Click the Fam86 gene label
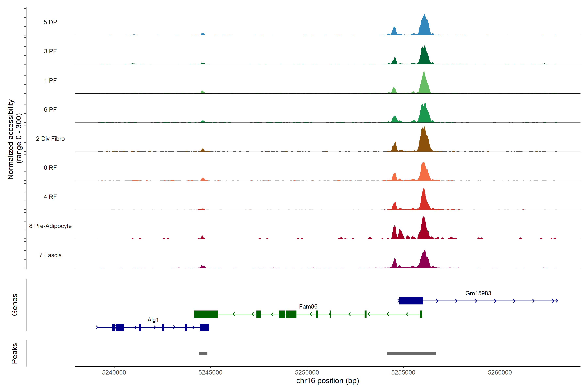Image resolution: width=588 pixels, height=392 pixels. pos(308,307)
